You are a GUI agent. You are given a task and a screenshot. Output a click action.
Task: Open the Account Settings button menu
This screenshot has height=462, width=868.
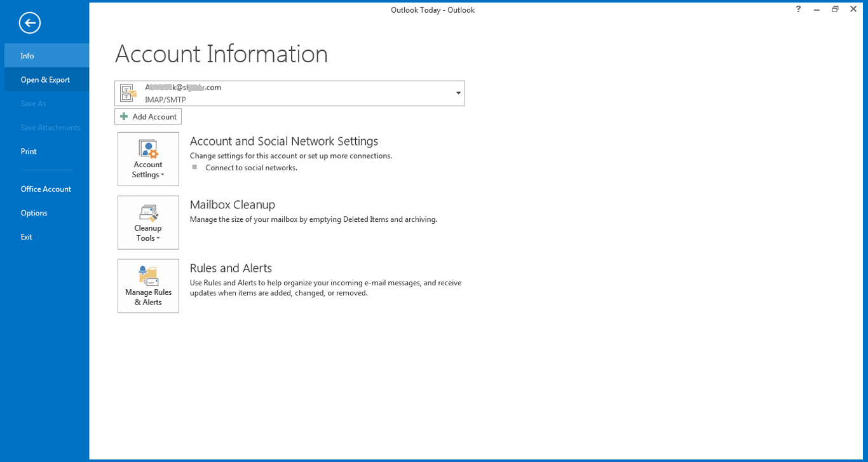pos(148,159)
